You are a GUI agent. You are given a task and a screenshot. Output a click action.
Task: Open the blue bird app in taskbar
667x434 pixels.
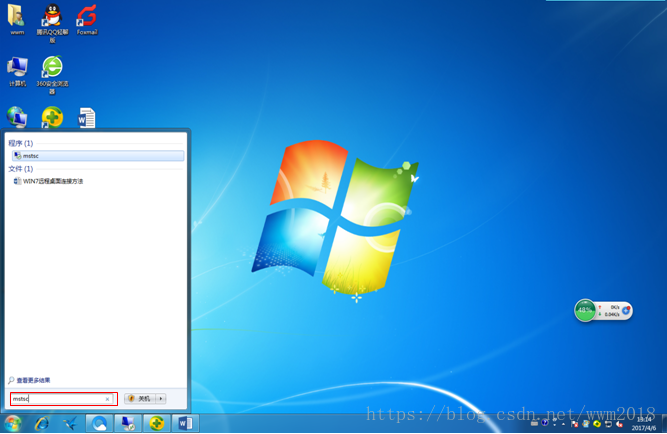(70, 423)
